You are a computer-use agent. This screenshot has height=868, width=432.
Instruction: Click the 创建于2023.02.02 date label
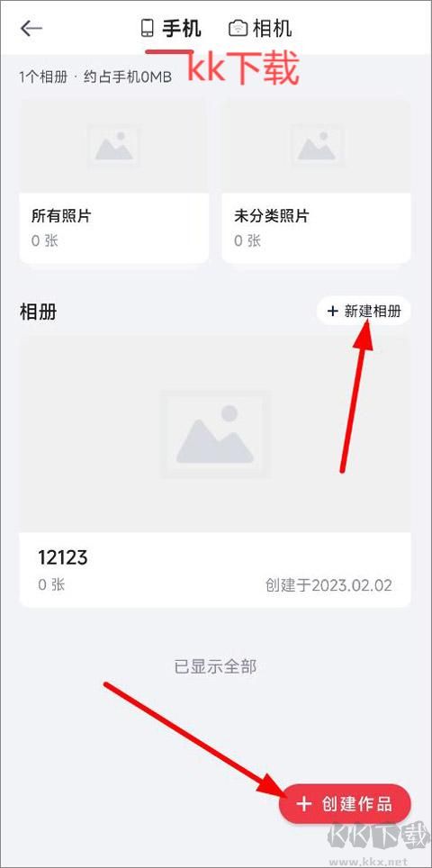click(x=328, y=585)
